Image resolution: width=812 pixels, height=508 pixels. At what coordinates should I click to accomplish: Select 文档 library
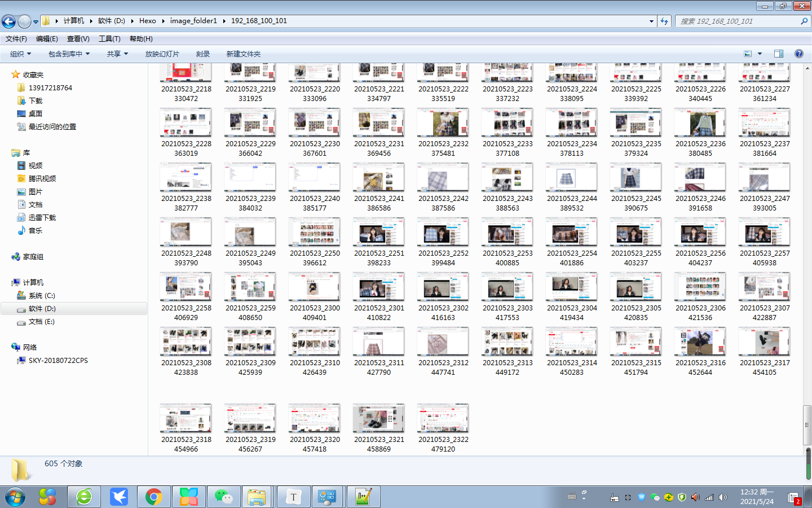(x=36, y=204)
